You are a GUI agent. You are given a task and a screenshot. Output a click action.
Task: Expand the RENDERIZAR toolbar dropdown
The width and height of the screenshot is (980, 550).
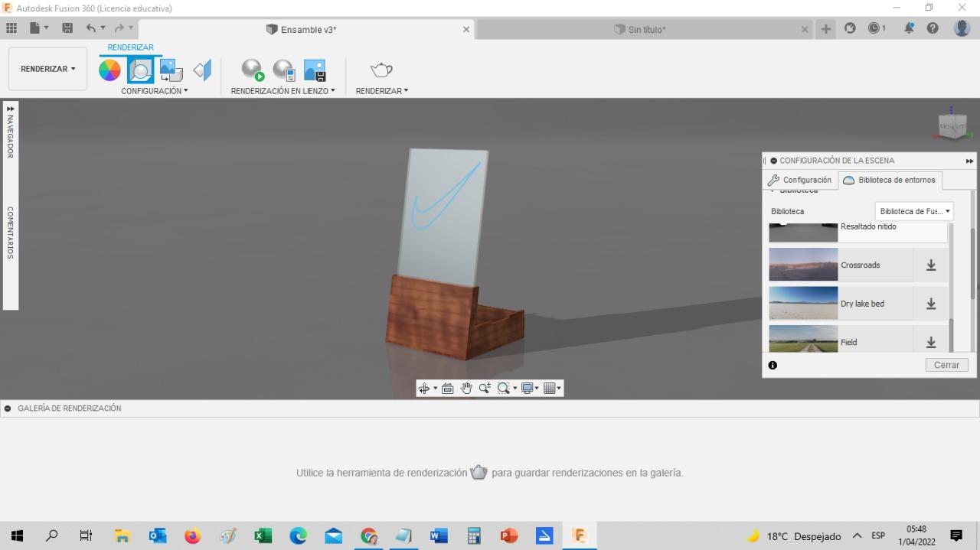[382, 91]
